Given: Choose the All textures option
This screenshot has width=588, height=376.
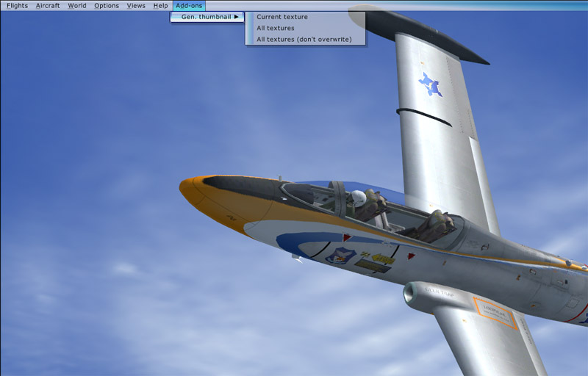Looking at the screenshot, I should tap(276, 28).
